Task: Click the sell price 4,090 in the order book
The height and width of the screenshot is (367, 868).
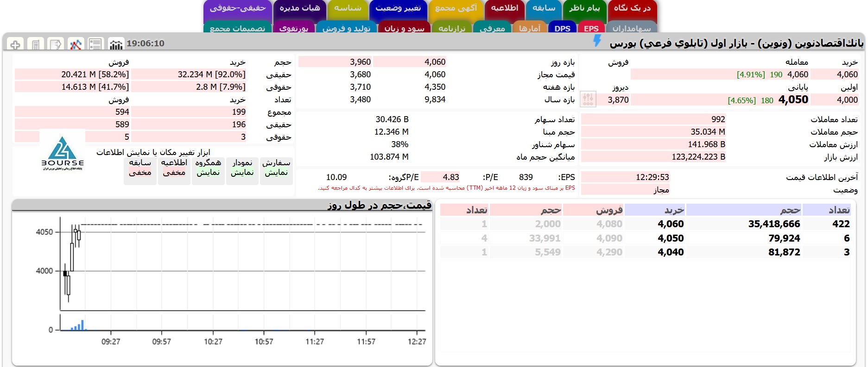Action: (609, 238)
